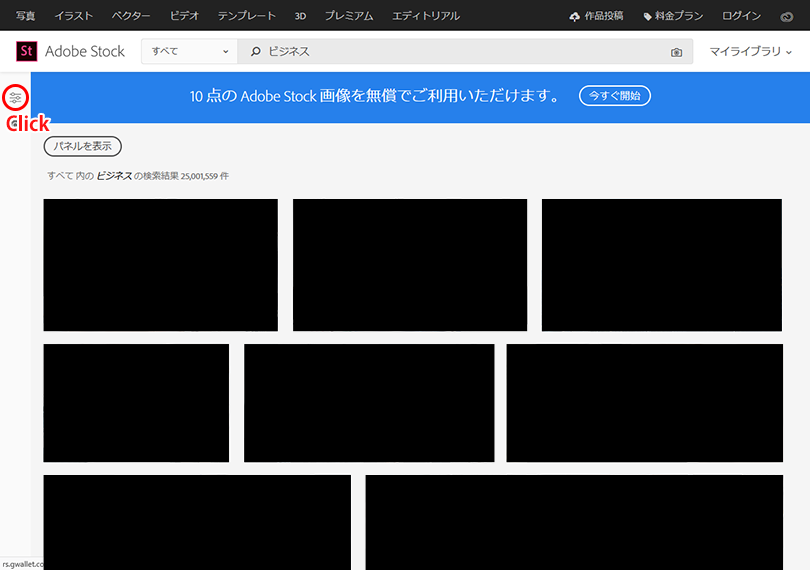Open the Creative Cloud icon in top bar
Screen dimensions: 810x570
[786, 17]
